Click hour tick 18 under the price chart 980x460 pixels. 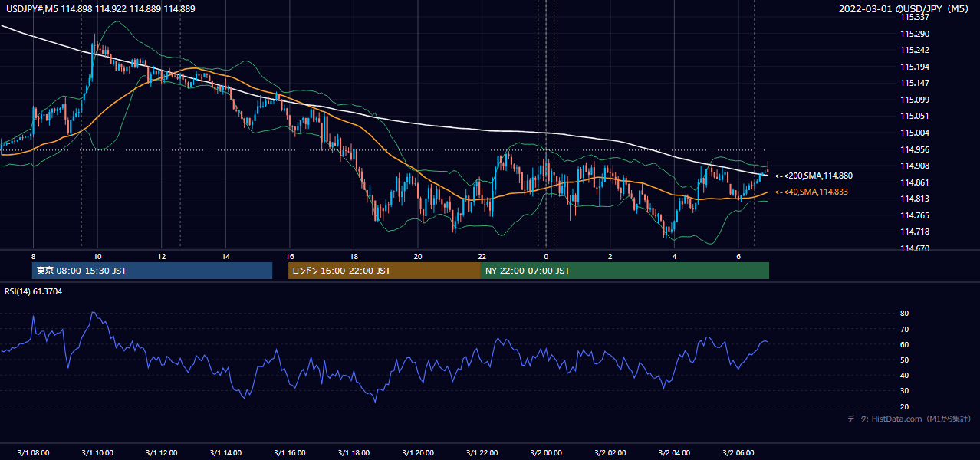[x=354, y=256]
